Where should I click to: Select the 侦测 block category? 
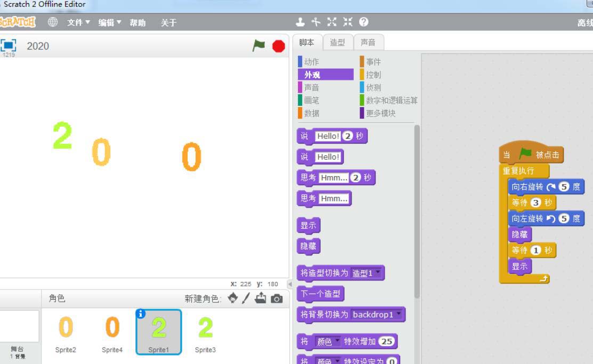click(x=388, y=87)
